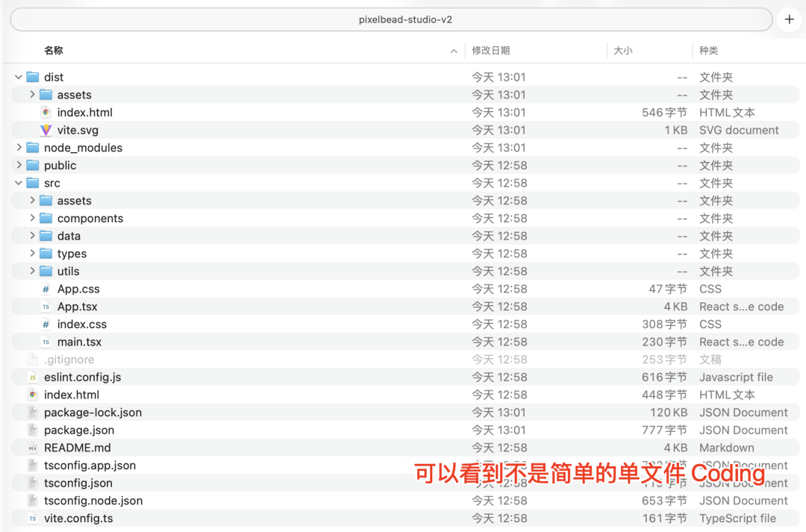
Task: Click the App.tsx TypeScript file icon
Action: click(x=46, y=307)
